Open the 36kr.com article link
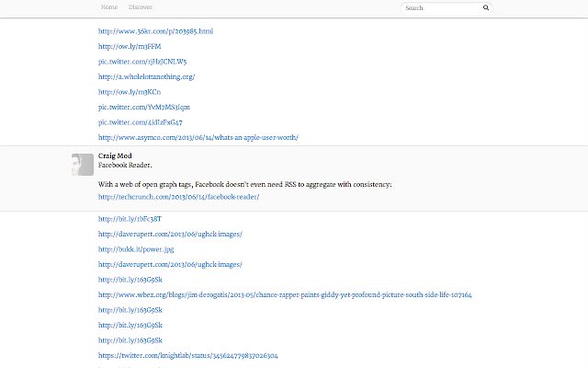588x368 pixels. tap(155, 31)
